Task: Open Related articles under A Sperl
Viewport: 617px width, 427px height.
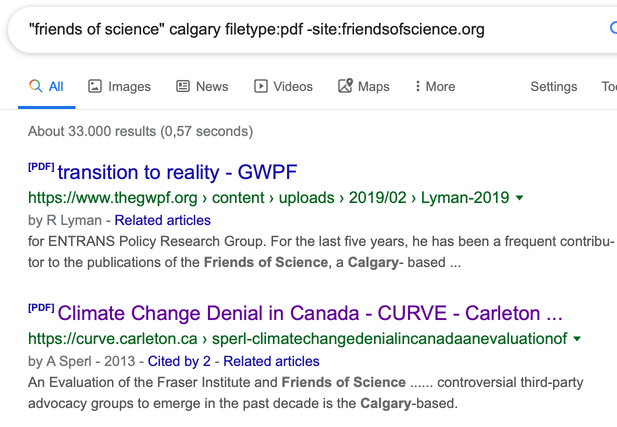Action: tap(272, 361)
